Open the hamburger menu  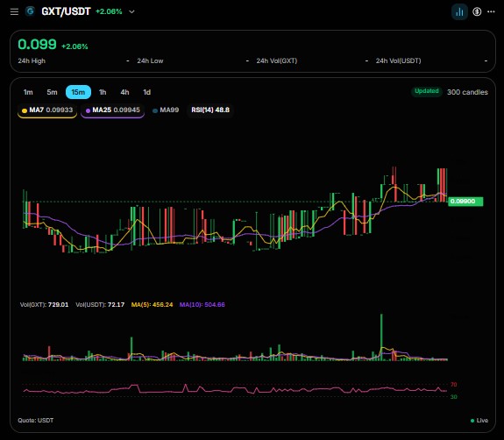14,12
